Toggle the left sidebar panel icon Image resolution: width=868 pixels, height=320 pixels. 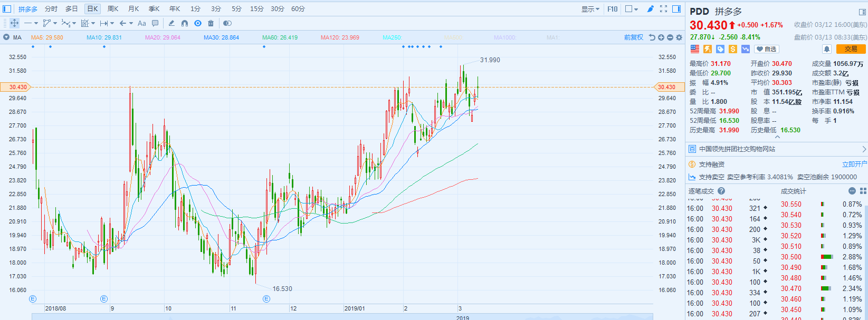click(x=7, y=9)
